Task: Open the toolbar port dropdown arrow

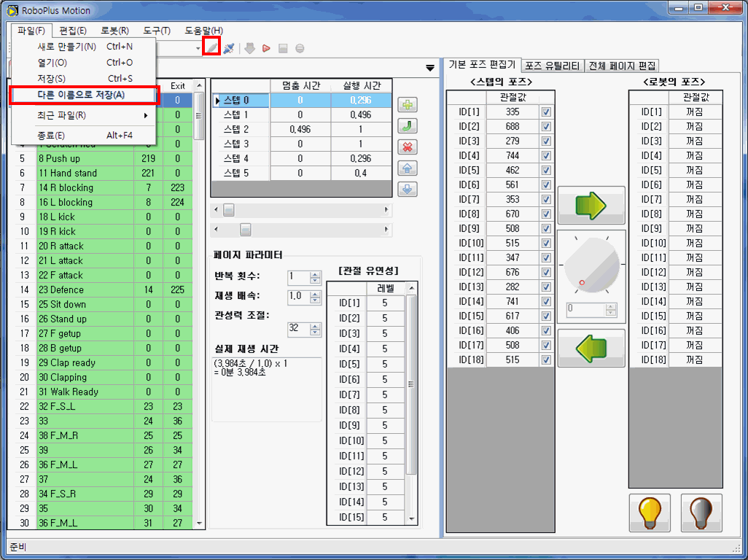Action: [198, 48]
